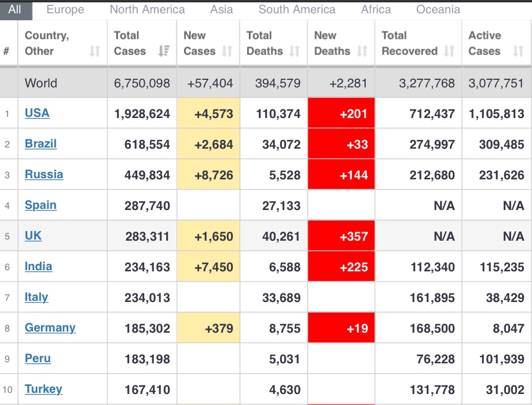Click Germany new deaths +19 cell
This screenshot has width=532, height=405.
tap(342, 327)
